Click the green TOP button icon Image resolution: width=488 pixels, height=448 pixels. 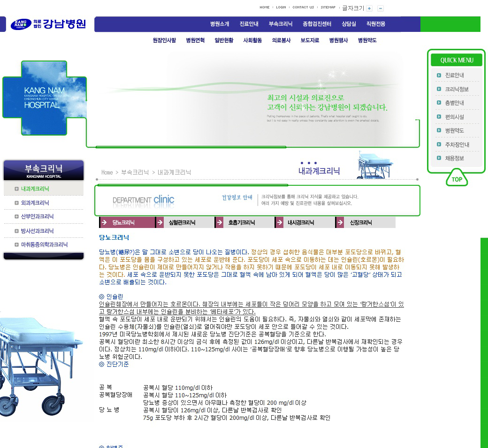tap(457, 179)
